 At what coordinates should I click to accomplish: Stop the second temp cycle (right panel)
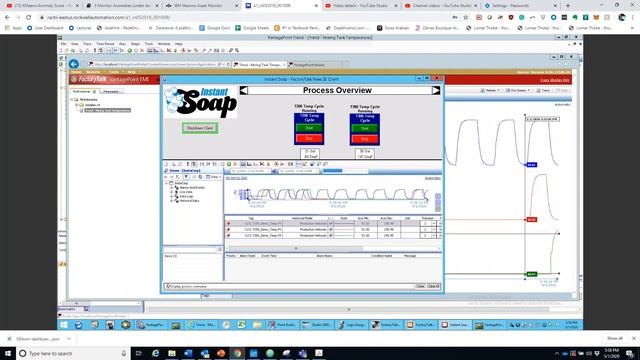point(364,139)
